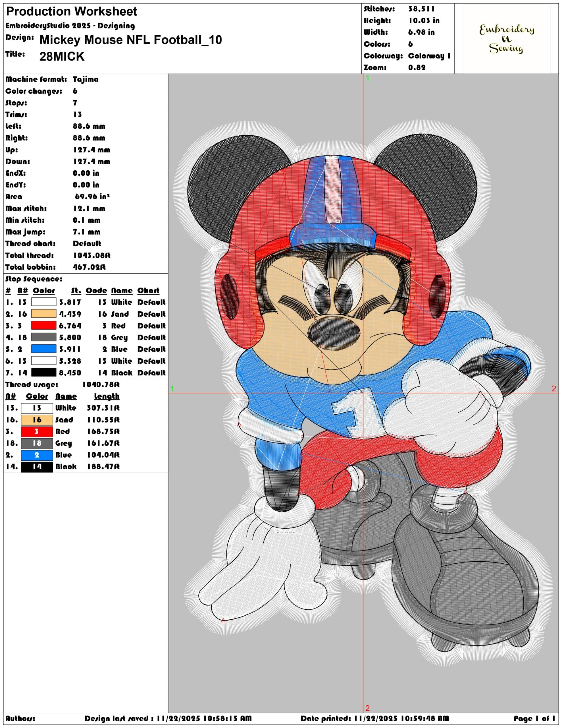
Task: Click the height value '10.03 in'
Action: [424, 21]
